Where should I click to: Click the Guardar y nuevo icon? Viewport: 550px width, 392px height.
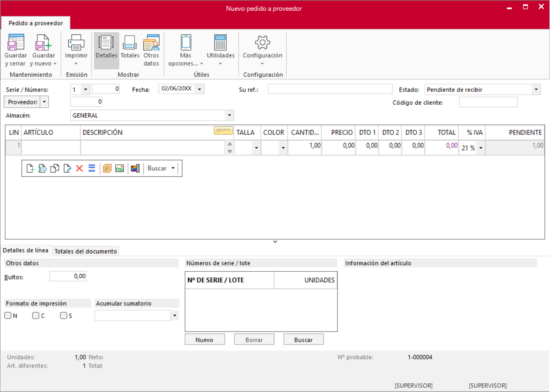[43, 43]
